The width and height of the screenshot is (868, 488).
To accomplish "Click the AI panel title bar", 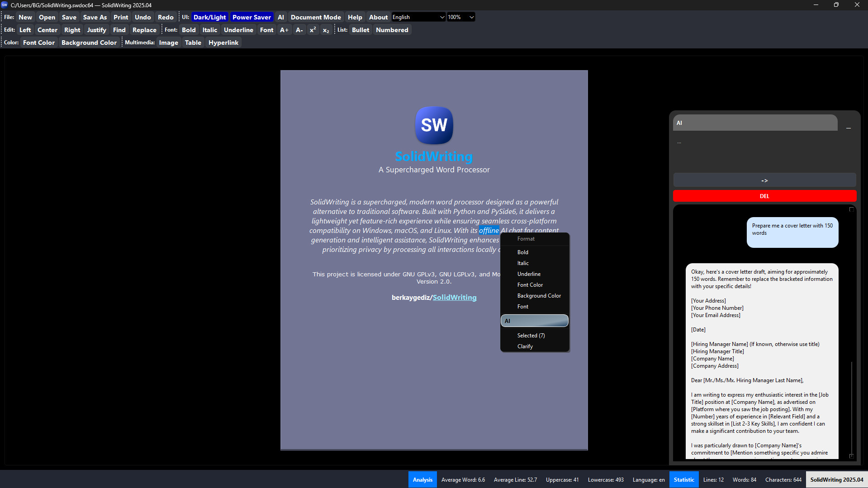I will pos(755,123).
